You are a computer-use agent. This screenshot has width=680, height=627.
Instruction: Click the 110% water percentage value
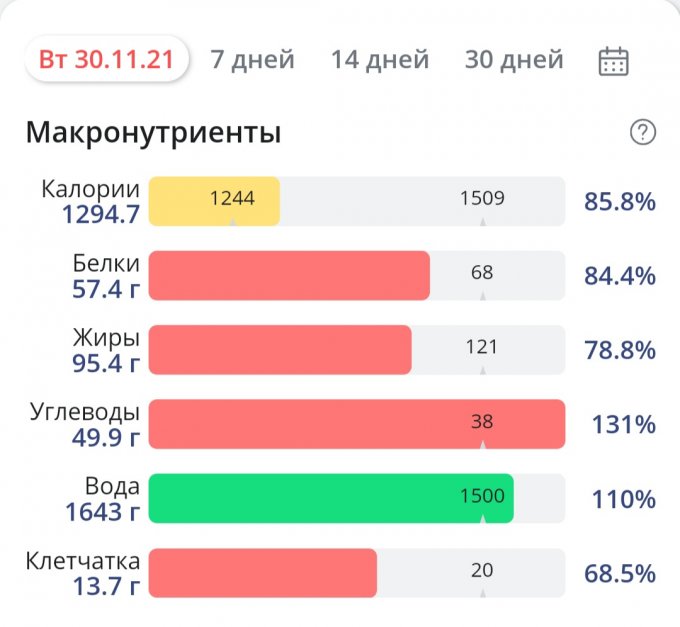point(624,499)
